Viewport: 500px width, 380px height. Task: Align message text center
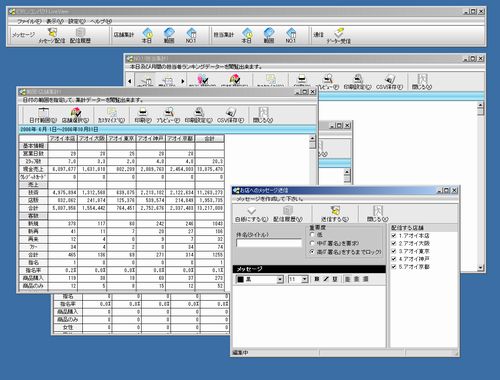[x=356, y=279]
